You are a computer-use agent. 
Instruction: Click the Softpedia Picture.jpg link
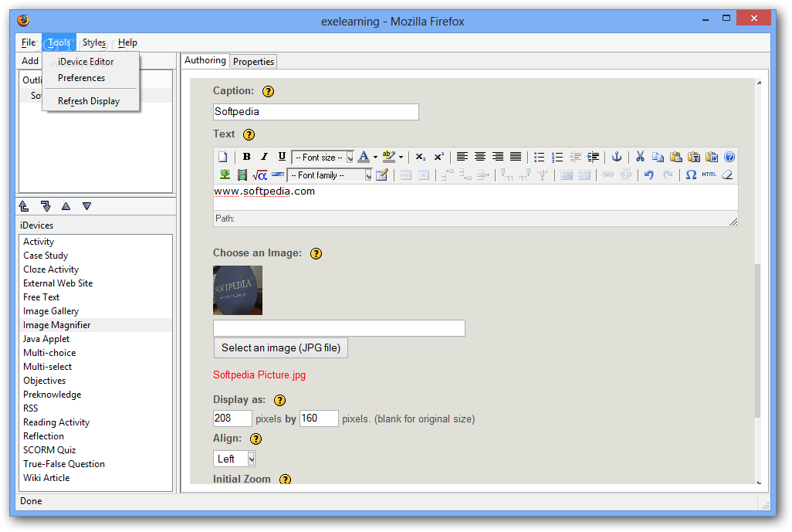pos(259,375)
